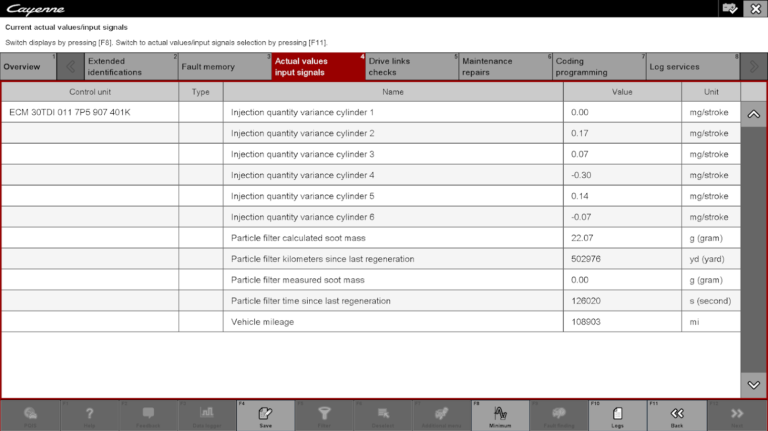
Task: Open the Coding programming tab
Action: (x=597, y=67)
